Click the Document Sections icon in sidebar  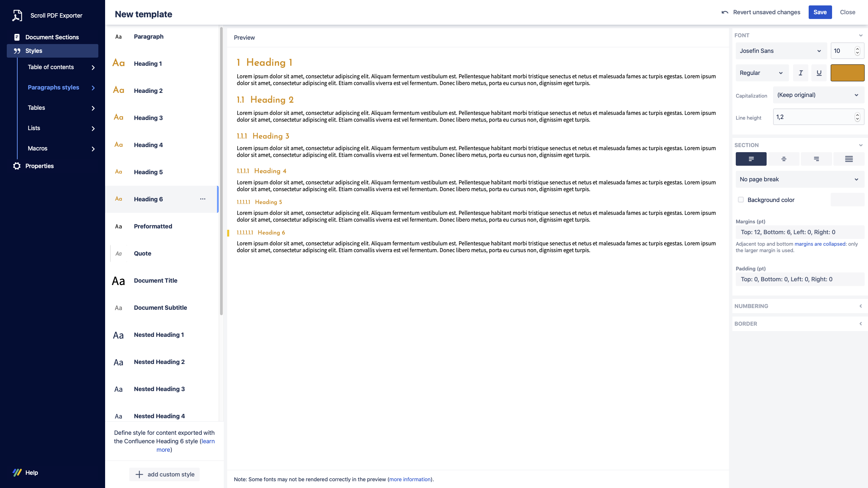coord(17,37)
